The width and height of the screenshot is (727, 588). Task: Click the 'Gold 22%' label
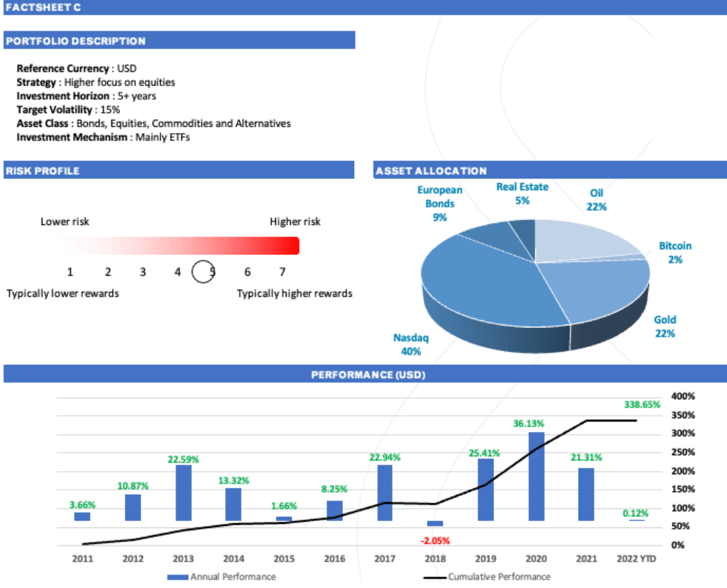(665, 326)
